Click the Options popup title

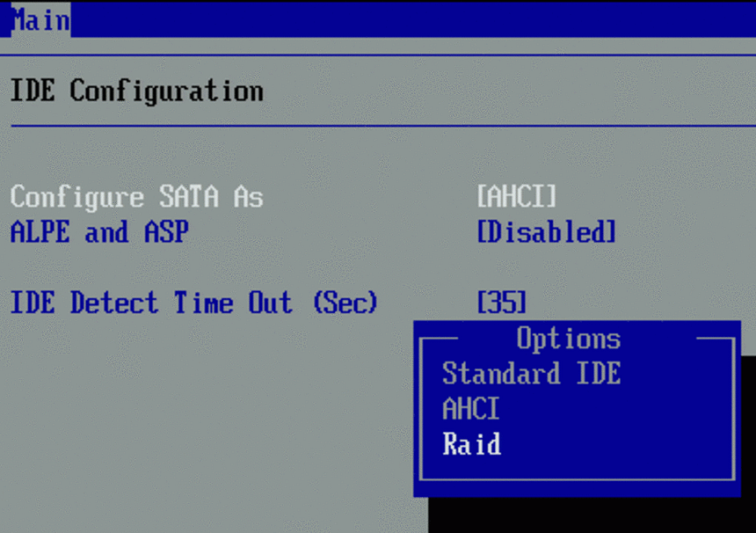(x=568, y=339)
